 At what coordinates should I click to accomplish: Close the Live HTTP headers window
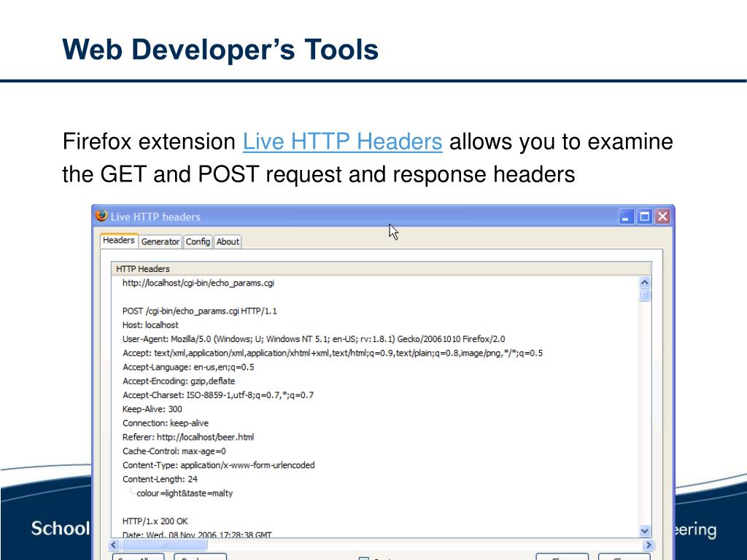(662, 217)
